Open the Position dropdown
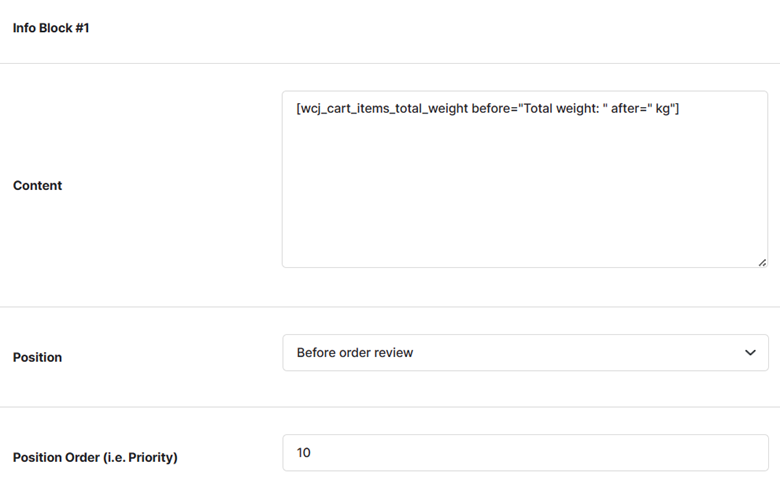 tap(525, 353)
